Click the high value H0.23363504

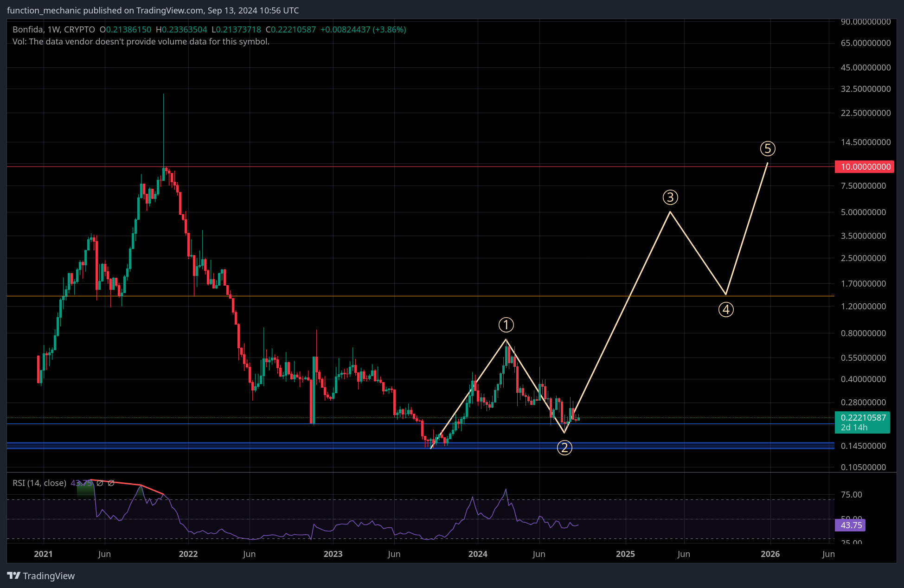[x=181, y=30]
